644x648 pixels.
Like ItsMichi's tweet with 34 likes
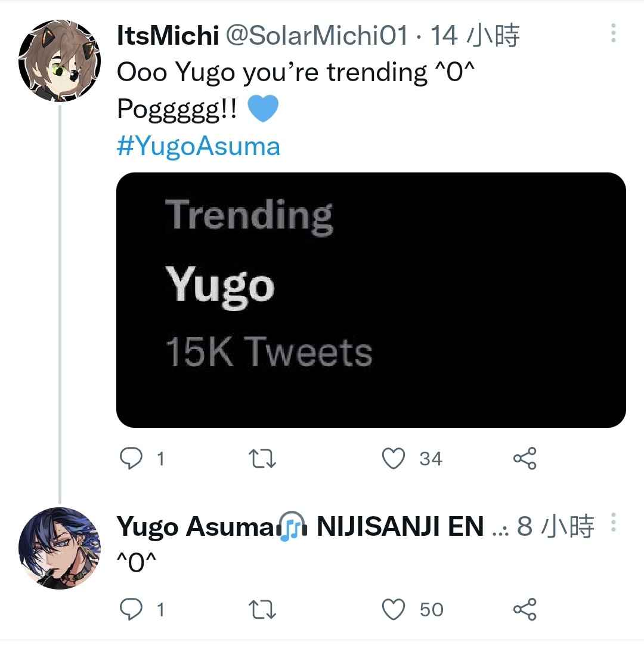[393, 458]
